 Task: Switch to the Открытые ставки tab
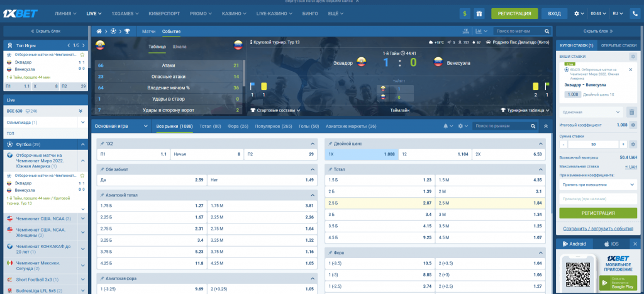(x=618, y=45)
